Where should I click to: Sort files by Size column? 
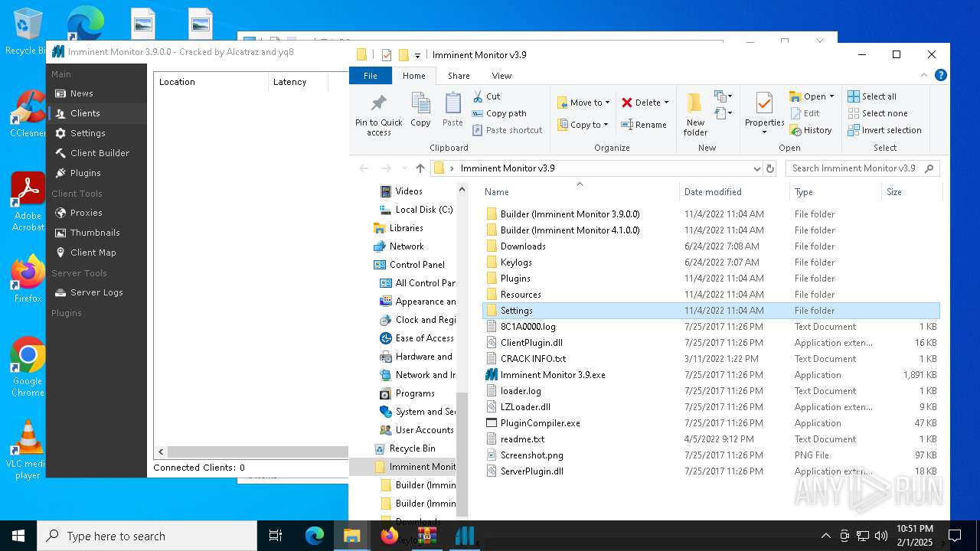click(911, 192)
